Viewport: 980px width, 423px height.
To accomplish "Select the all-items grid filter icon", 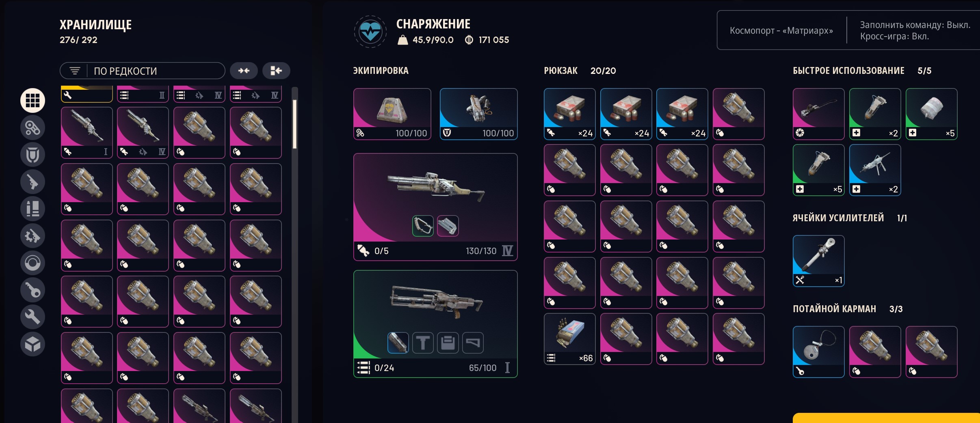I will pos(32,100).
